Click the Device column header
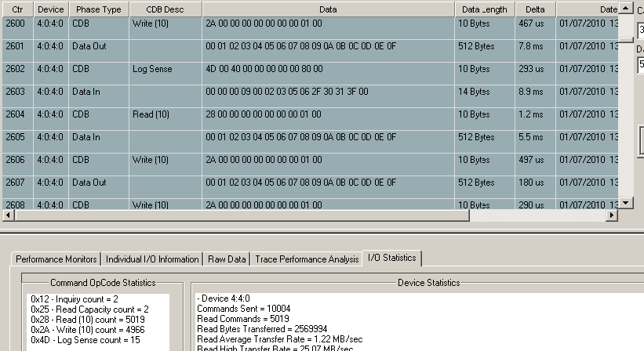644x351 pixels. tap(51, 9)
